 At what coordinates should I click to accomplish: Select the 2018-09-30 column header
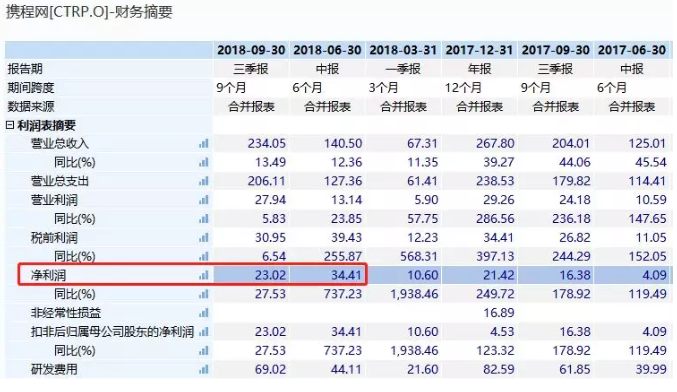(x=251, y=50)
